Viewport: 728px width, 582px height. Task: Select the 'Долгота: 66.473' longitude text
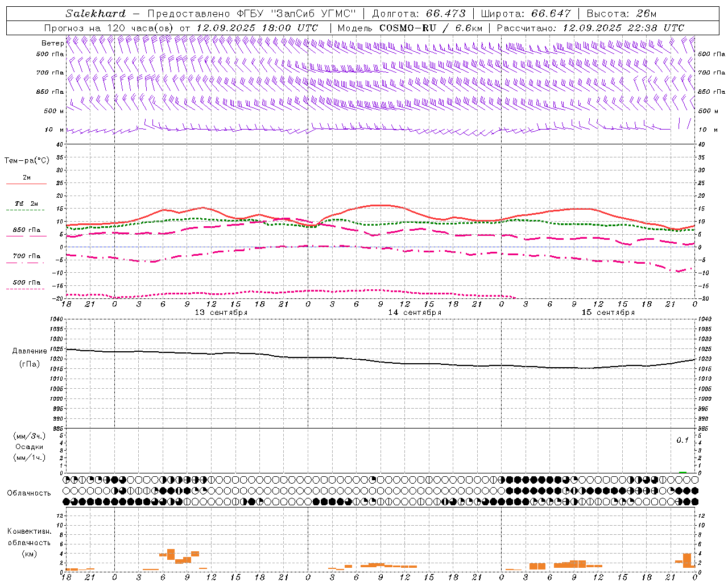pyautogui.click(x=419, y=14)
